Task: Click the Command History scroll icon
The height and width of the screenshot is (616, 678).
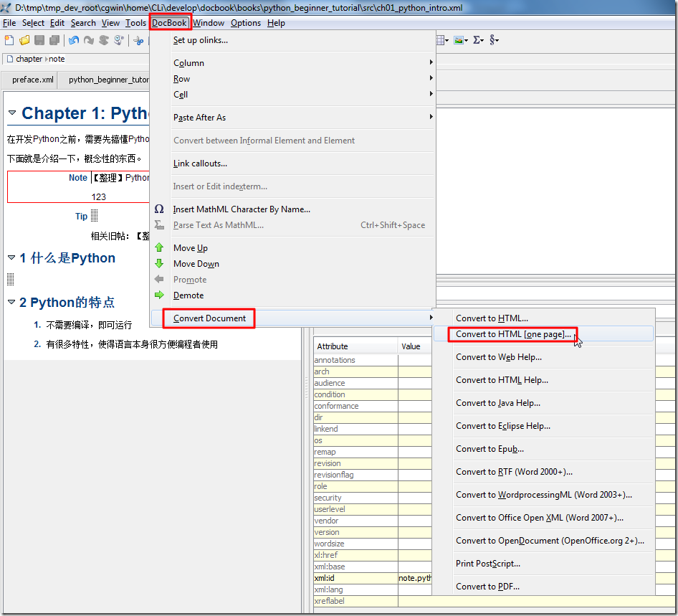Action: click(119, 40)
